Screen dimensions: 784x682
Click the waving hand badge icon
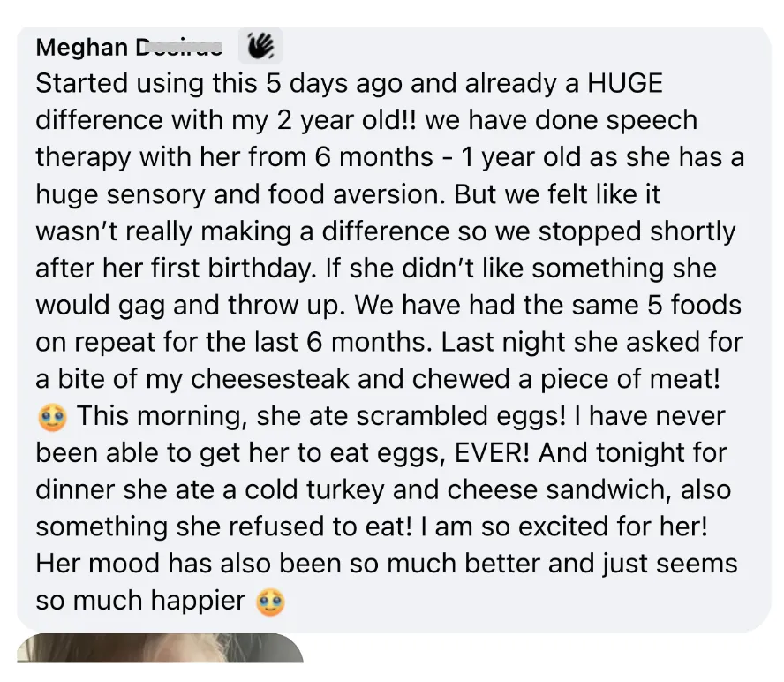click(x=260, y=46)
